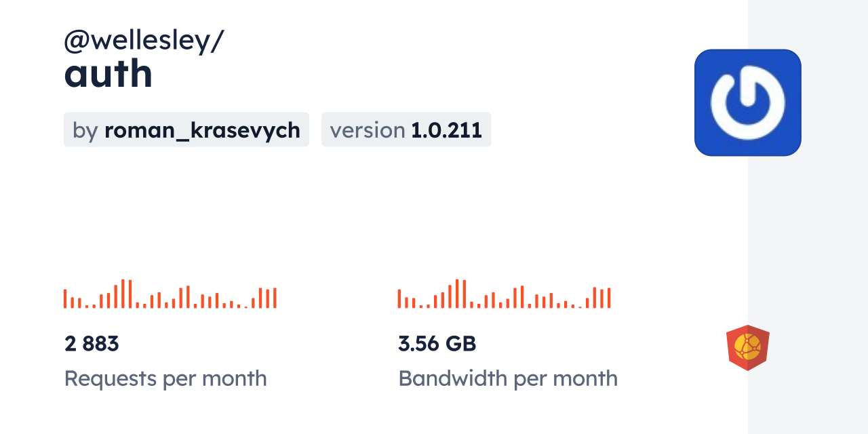Select the 2 883 requests count
Viewport: 868px width, 434px height.
pyautogui.click(x=92, y=344)
